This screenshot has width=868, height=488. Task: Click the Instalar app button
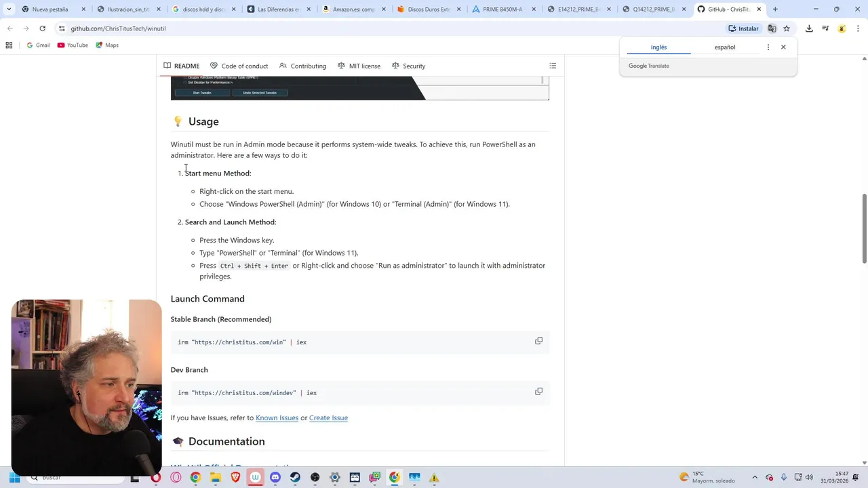click(x=743, y=28)
